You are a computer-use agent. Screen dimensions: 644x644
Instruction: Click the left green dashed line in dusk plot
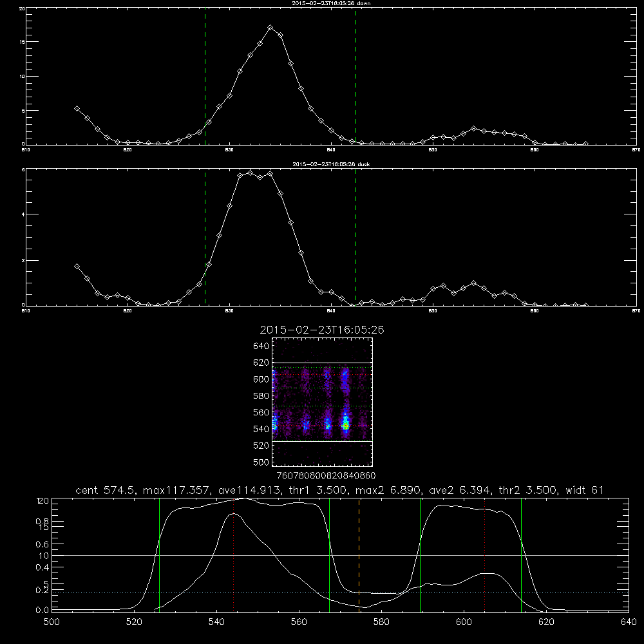[205, 238]
